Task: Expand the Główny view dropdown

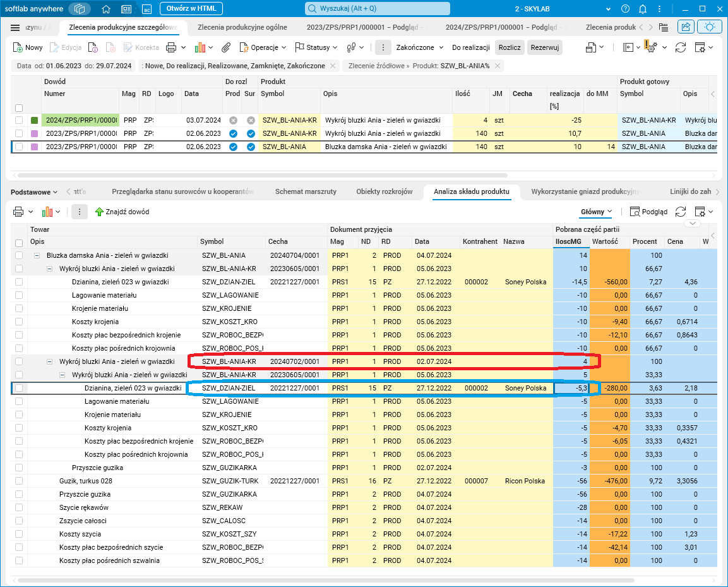Action: 596,212
